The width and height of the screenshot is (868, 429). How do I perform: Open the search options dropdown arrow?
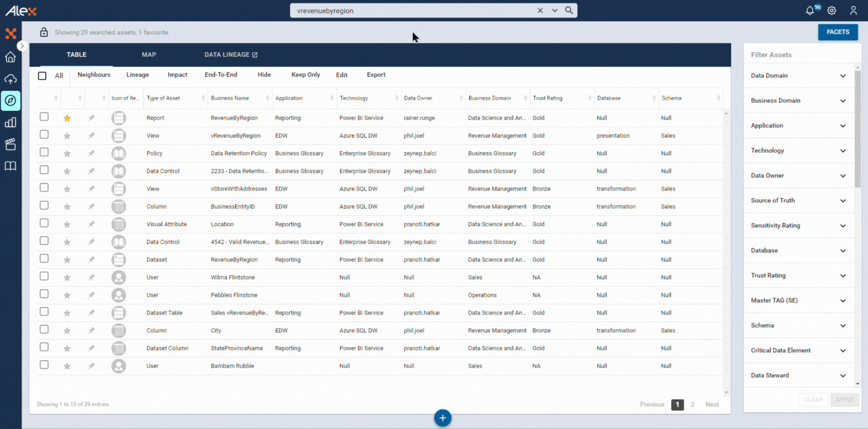pyautogui.click(x=554, y=10)
